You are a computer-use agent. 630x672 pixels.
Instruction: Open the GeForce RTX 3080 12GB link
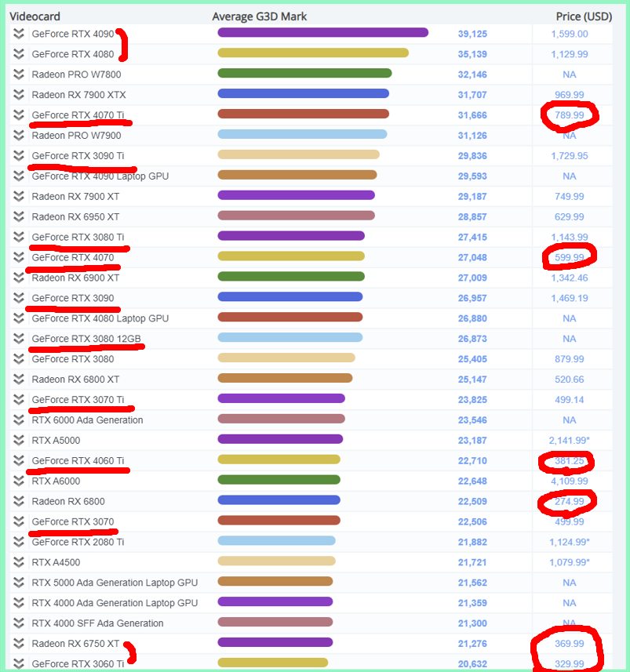tap(86, 339)
